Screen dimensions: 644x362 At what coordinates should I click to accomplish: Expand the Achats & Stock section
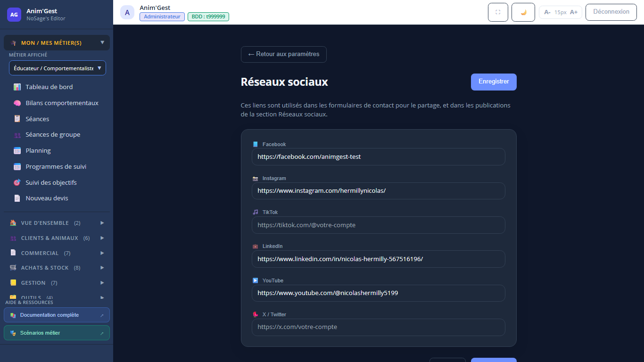pyautogui.click(x=57, y=268)
